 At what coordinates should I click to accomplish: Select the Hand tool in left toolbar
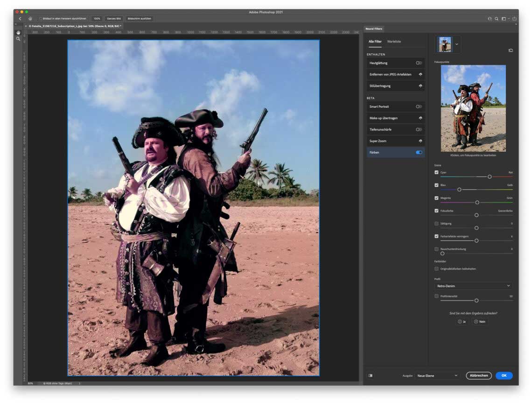(18, 32)
